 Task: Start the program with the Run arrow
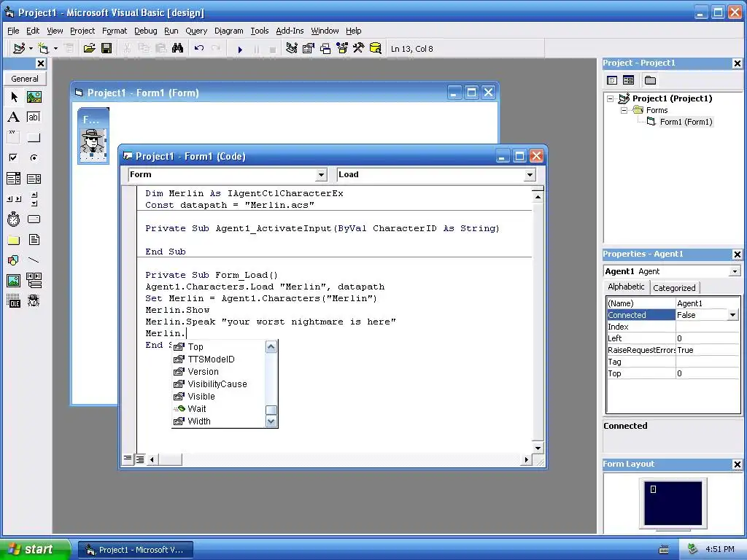coord(240,49)
